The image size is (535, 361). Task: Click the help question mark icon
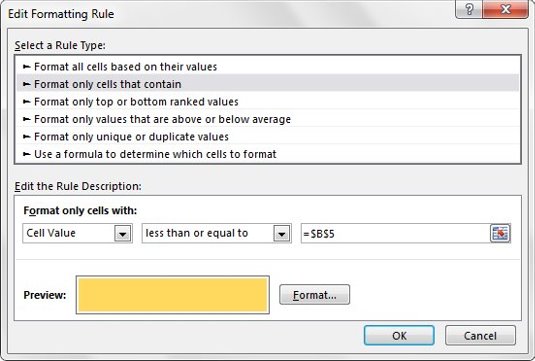click(x=469, y=9)
